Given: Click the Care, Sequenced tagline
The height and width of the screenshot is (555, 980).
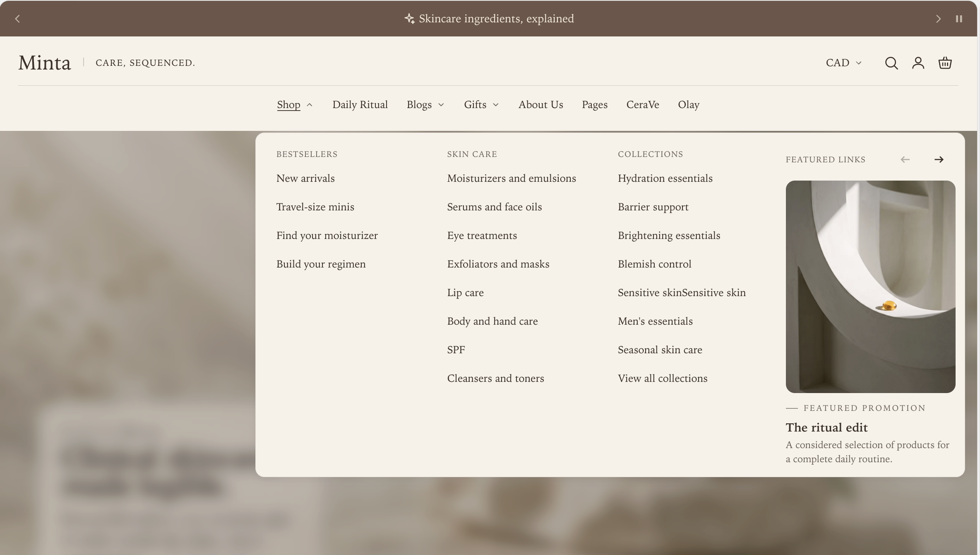Looking at the screenshot, I should [x=145, y=63].
